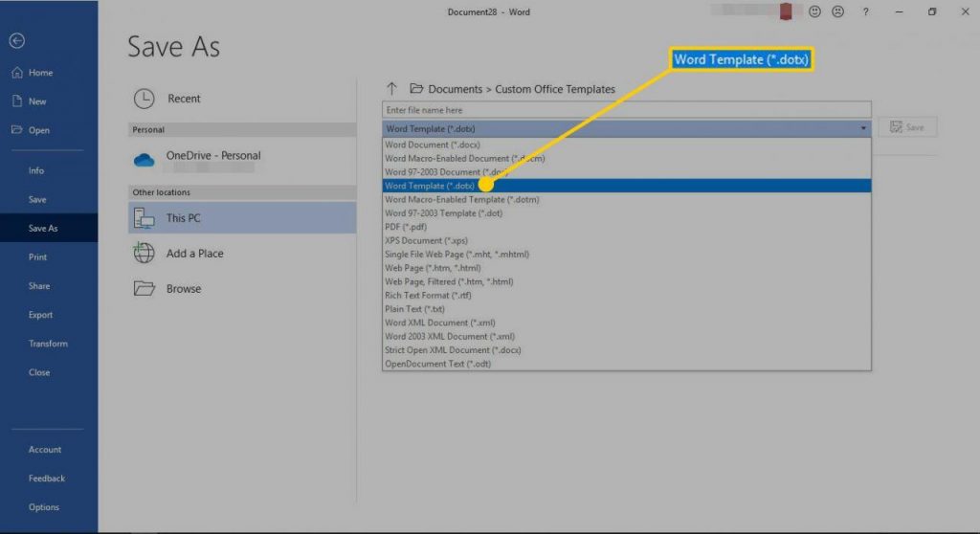Click the frowning face feedback icon

click(837, 11)
